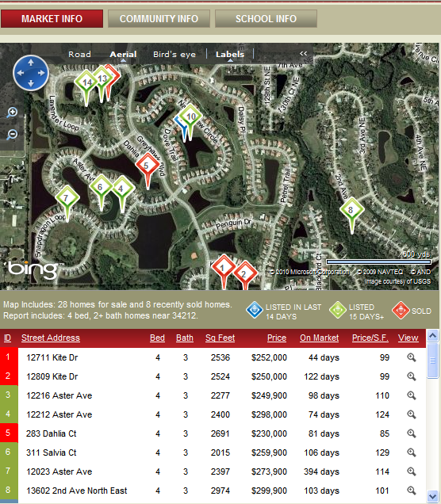Viewport: 441px width, 504px height.
Task: View details for 12023 Aster Ave
Action: [x=412, y=472]
